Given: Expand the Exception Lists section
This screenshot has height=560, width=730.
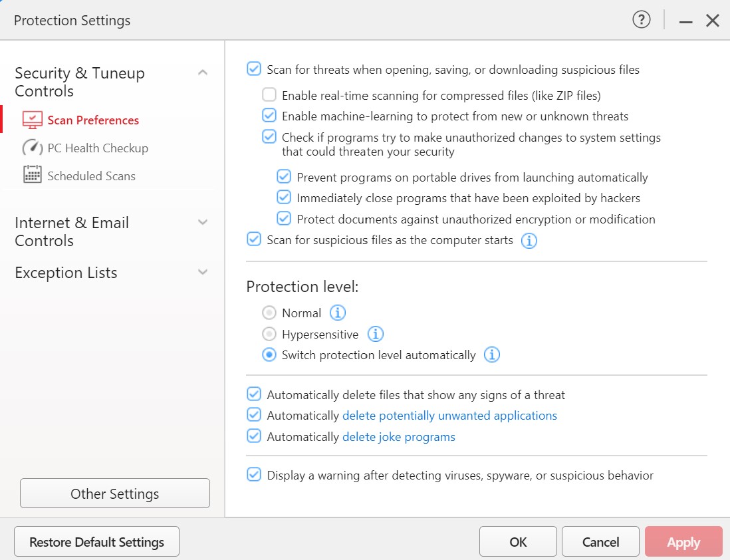Looking at the screenshot, I should click(203, 272).
